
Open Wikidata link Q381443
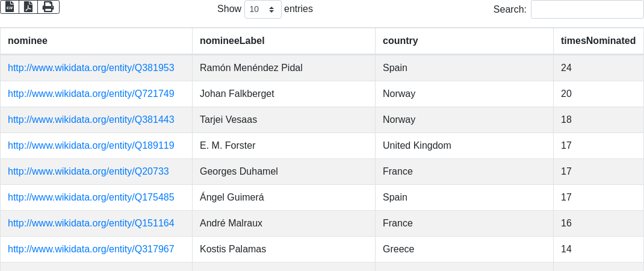(x=91, y=120)
